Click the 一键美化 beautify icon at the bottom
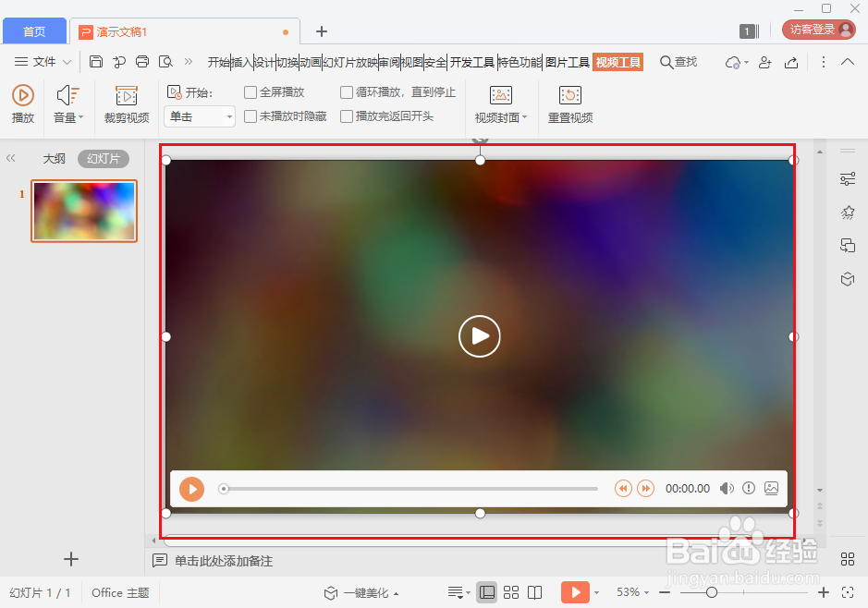Image resolution: width=868 pixels, height=608 pixels. (x=362, y=592)
